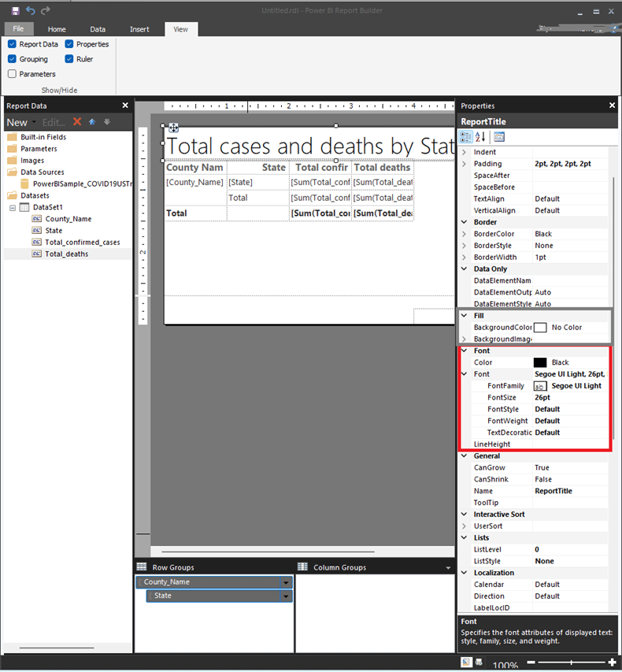Click the FontFamily preview icon
This screenshot has height=672, width=622.
[x=540, y=386]
